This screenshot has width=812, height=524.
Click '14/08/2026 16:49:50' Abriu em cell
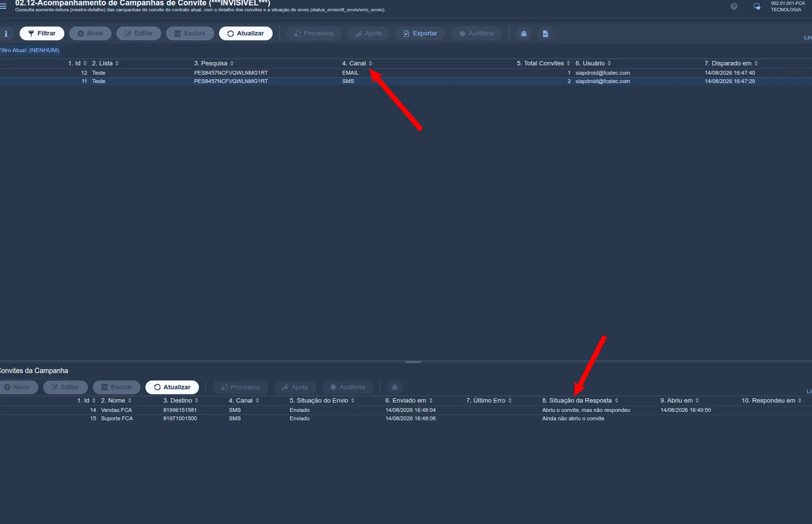tap(685, 410)
